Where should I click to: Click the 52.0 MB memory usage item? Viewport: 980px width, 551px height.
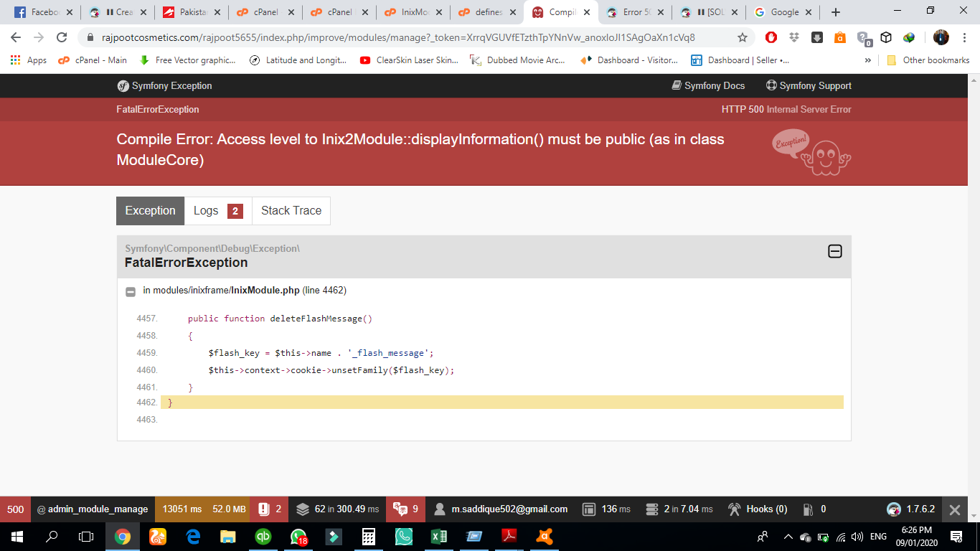[230, 509]
